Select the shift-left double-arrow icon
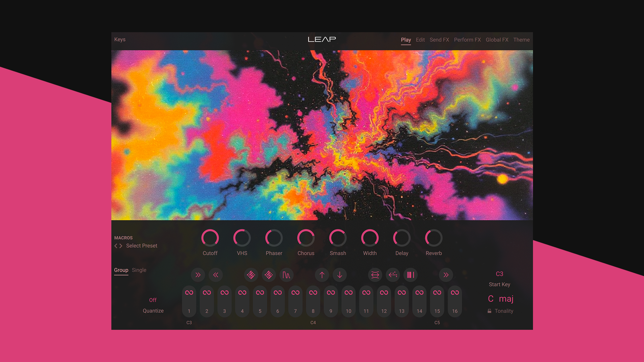 pyautogui.click(x=216, y=275)
